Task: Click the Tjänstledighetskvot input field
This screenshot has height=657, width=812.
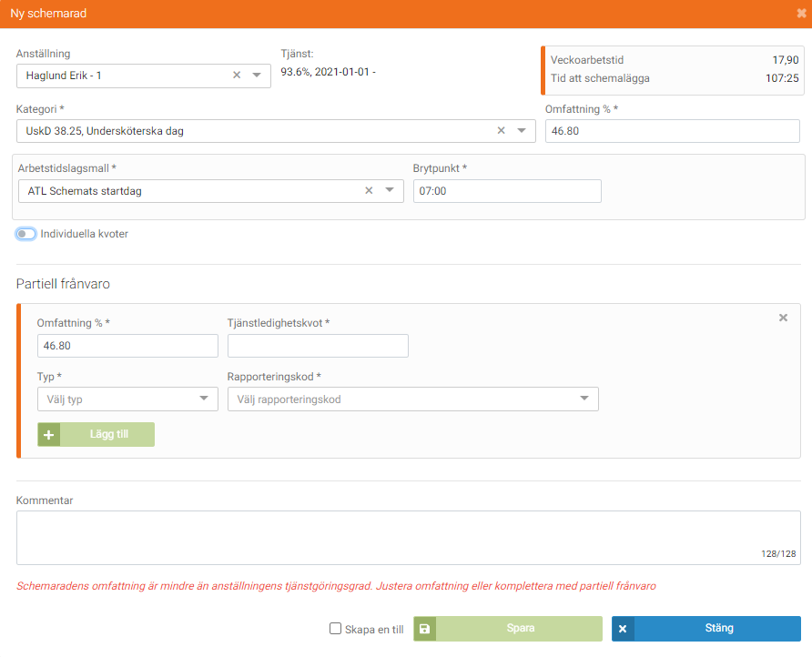Action: click(318, 346)
